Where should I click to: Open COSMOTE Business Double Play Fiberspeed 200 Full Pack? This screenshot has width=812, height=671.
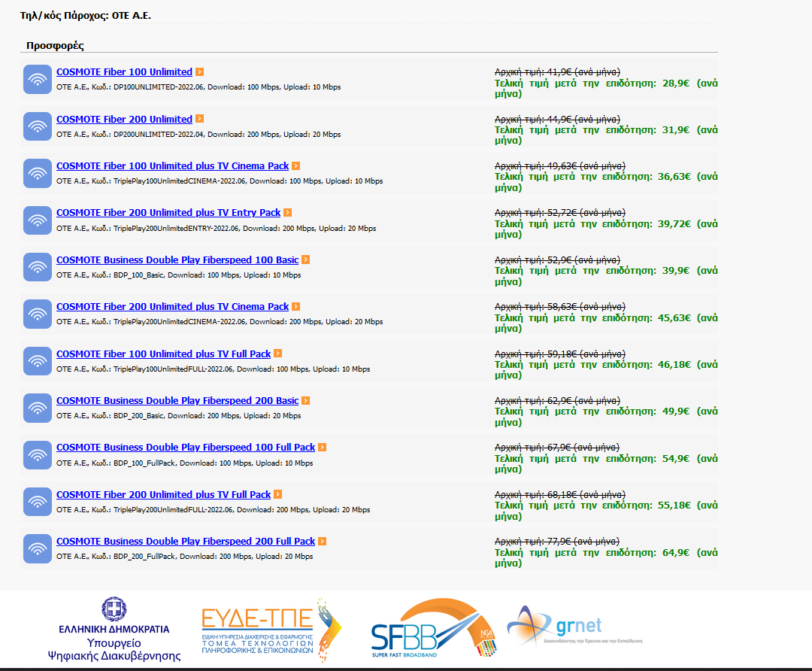[x=186, y=542]
